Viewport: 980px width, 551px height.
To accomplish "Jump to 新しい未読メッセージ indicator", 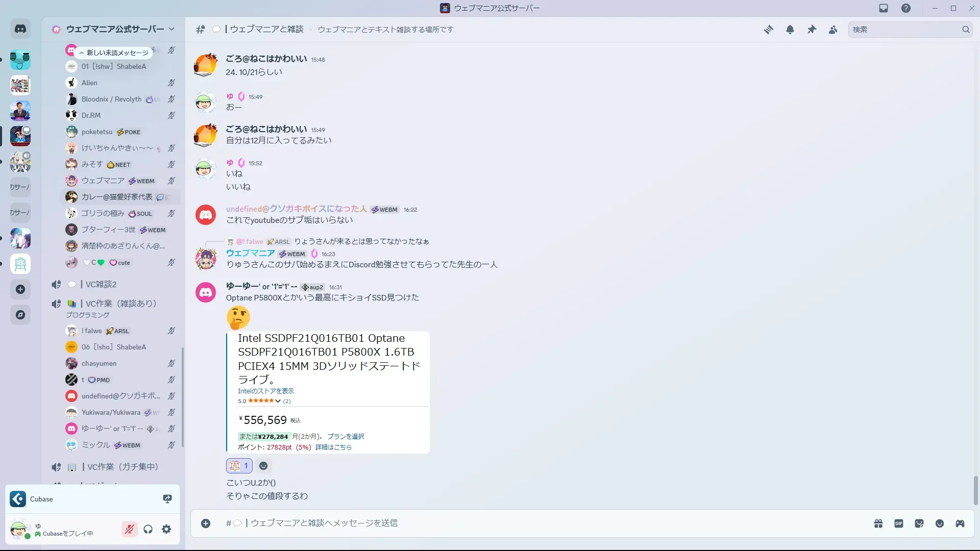I will pos(113,53).
